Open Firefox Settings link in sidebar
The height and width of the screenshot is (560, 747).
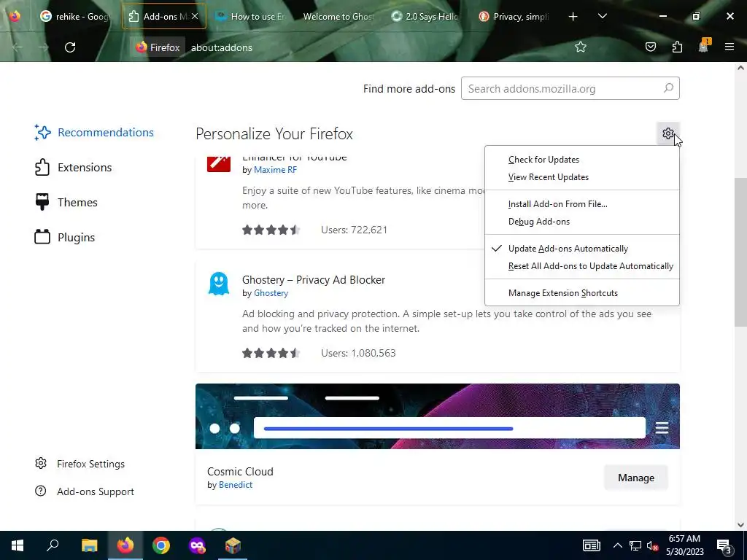click(x=80, y=464)
